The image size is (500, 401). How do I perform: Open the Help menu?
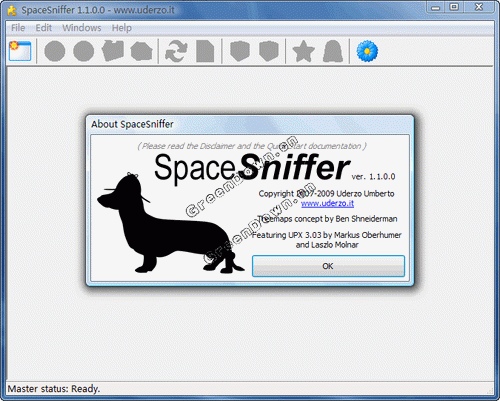122,28
